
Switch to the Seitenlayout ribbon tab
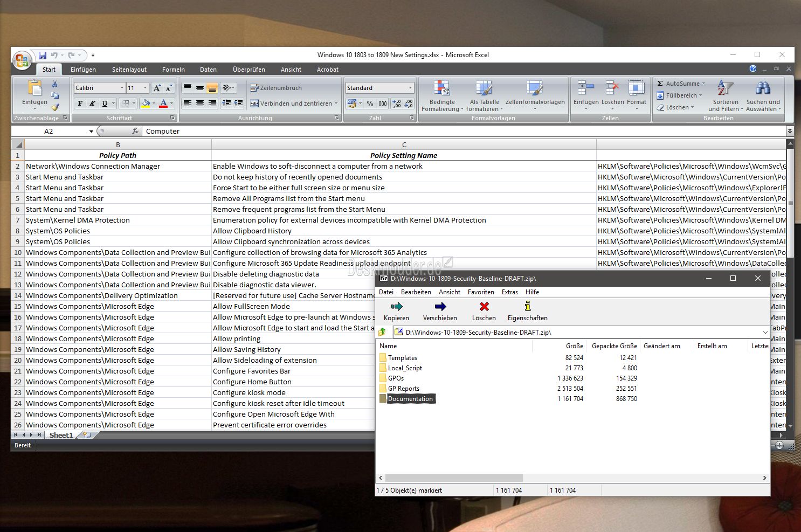129,70
